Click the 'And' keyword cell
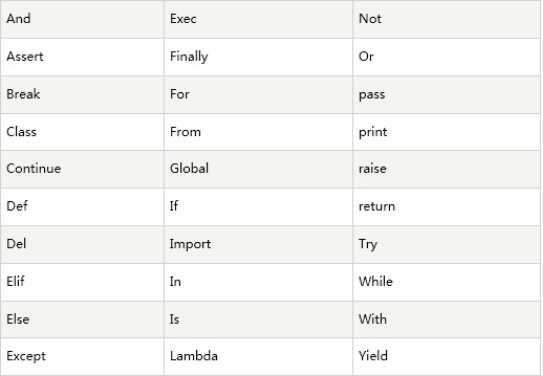The height and width of the screenshot is (376, 543). (x=82, y=19)
